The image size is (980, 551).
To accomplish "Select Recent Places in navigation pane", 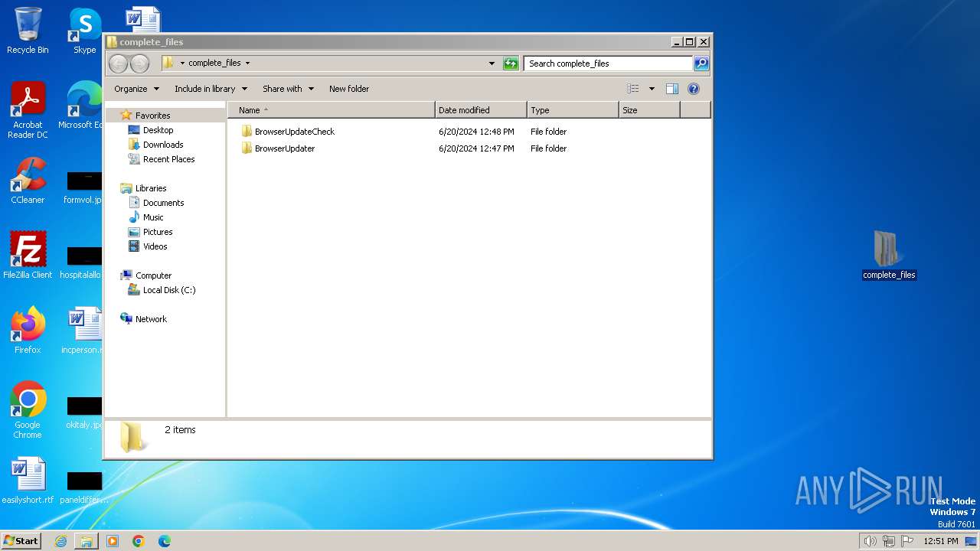I will coord(168,159).
